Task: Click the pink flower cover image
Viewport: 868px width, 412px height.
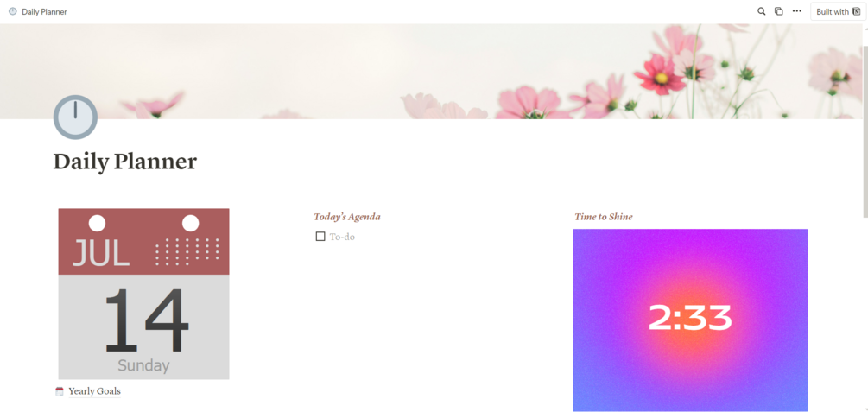Action: pos(432,72)
